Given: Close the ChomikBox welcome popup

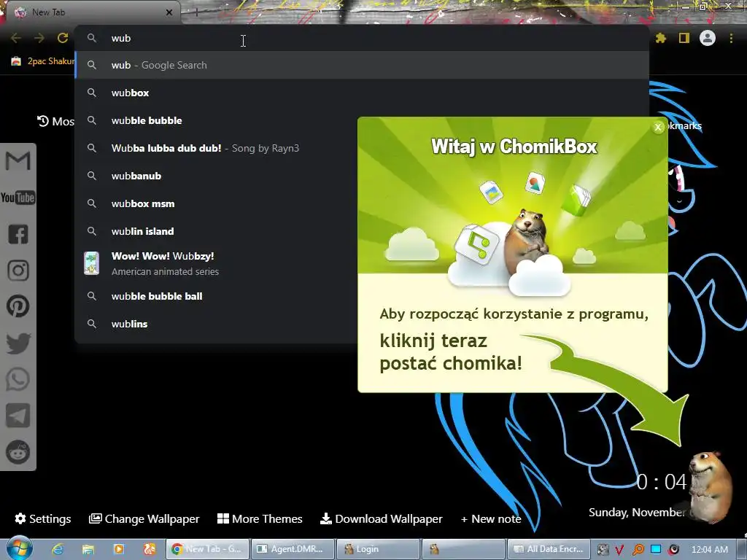Looking at the screenshot, I should click(x=658, y=127).
